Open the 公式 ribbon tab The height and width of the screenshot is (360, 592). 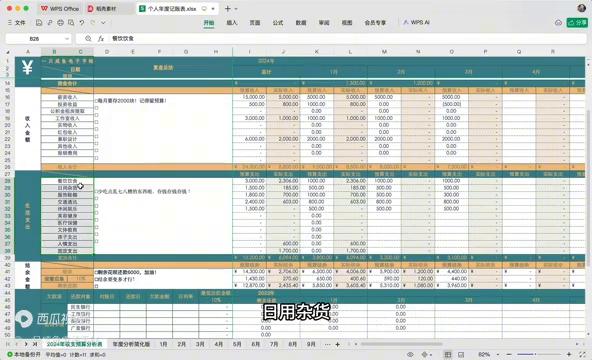coord(278,23)
